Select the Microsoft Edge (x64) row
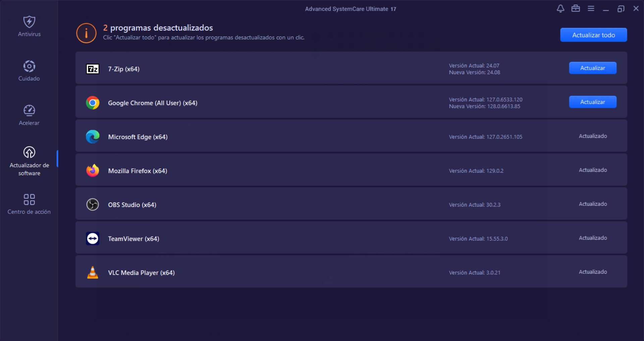 point(351,136)
